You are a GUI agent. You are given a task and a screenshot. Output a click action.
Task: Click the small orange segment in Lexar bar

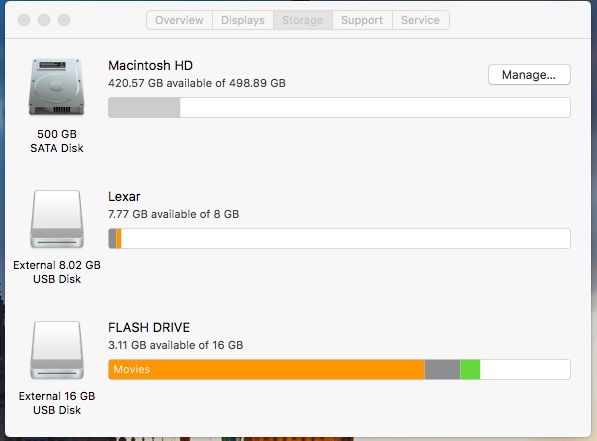tap(119, 238)
